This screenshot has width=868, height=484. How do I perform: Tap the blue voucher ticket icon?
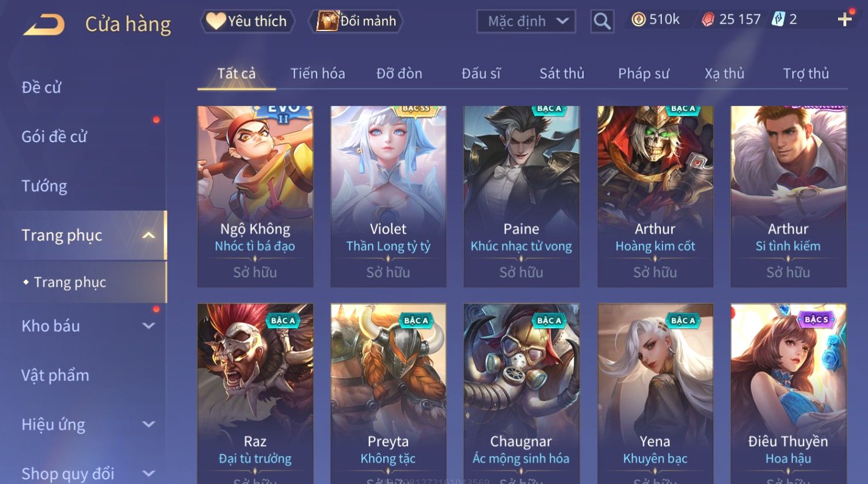[778, 20]
